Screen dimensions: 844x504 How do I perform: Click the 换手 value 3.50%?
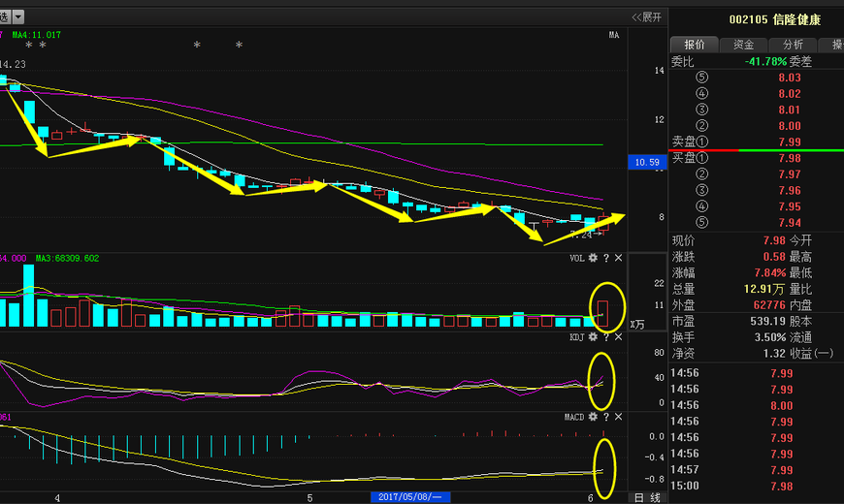click(770, 337)
